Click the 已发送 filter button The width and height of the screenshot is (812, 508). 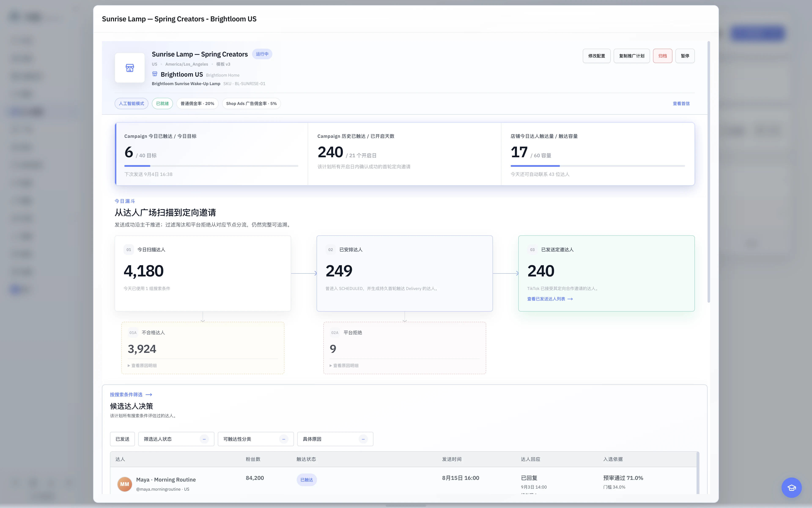[x=122, y=439]
